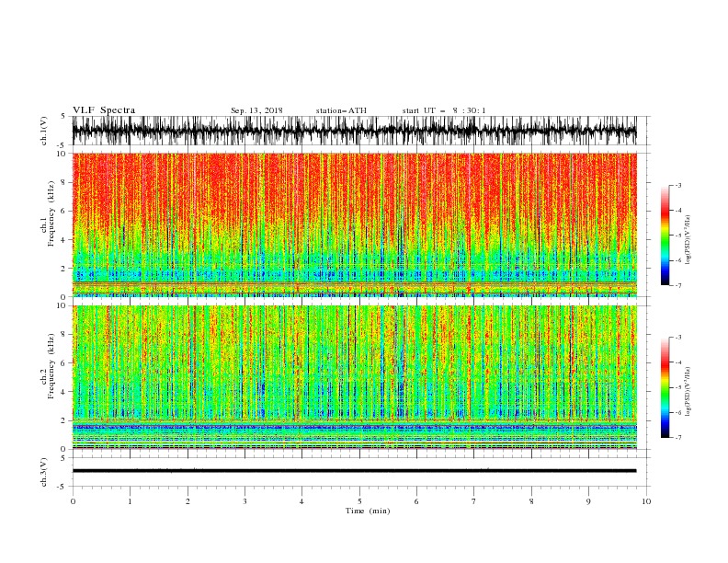
Task: Click the date "Sep. 13, 2018"
Action: click(x=256, y=110)
